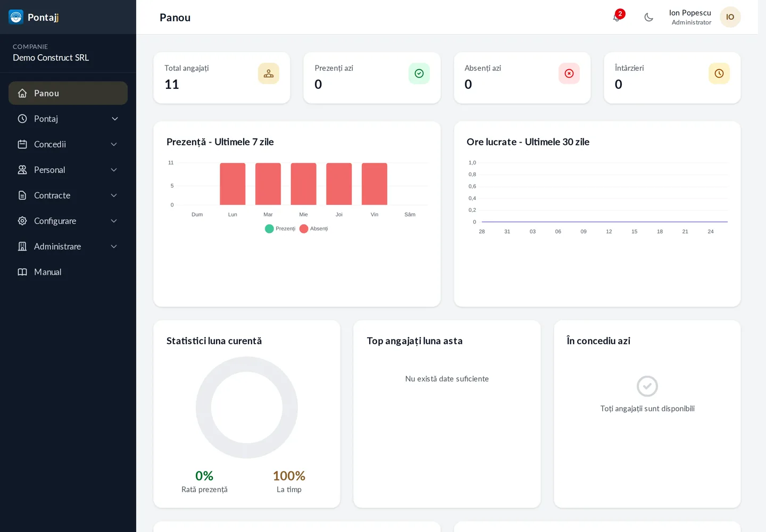Click the Prezenți azi checkmark icon
The image size is (766, 532).
[419, 73]
